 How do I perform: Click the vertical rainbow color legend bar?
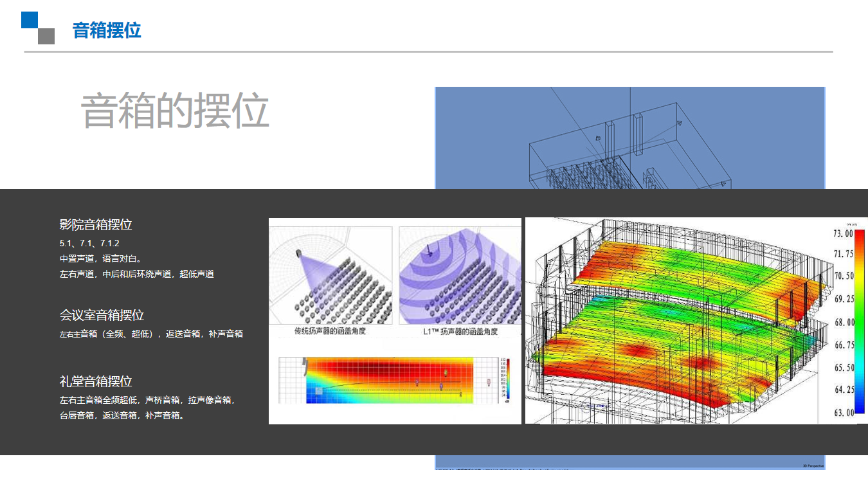click(x=860, y=322)
